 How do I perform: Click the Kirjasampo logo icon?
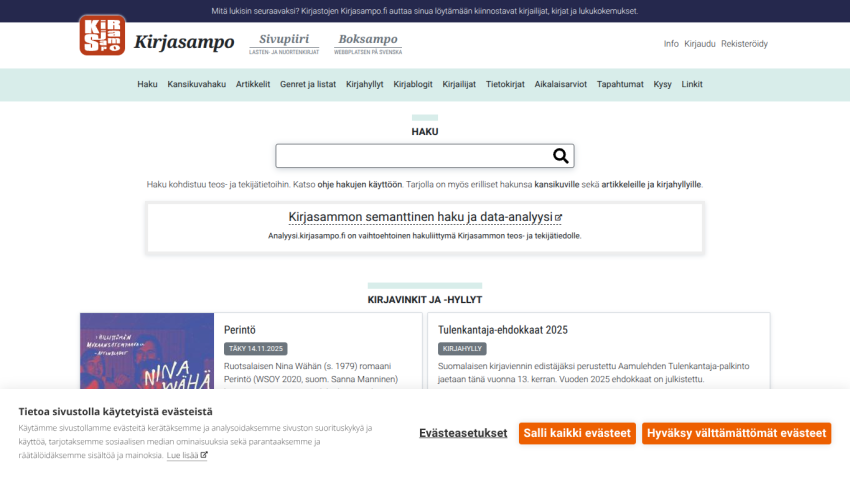pos(102,35)
